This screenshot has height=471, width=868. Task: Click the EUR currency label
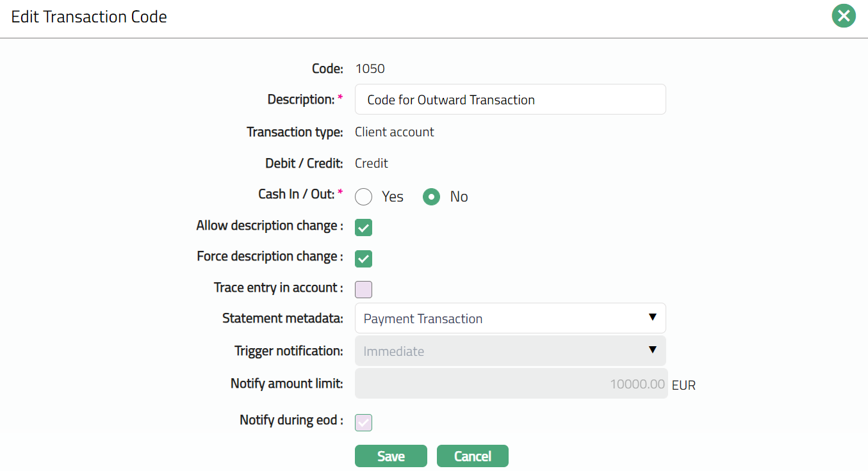coord(684,385)
